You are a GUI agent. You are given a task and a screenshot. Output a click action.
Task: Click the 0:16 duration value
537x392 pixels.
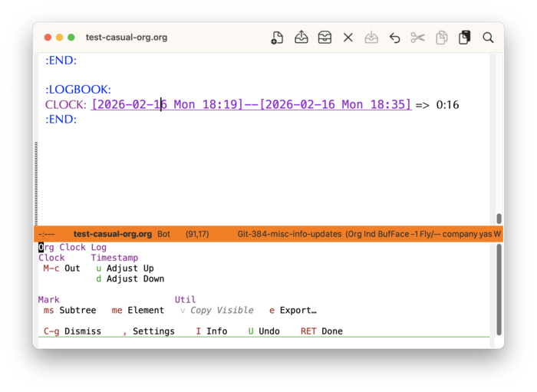[447, 105]
